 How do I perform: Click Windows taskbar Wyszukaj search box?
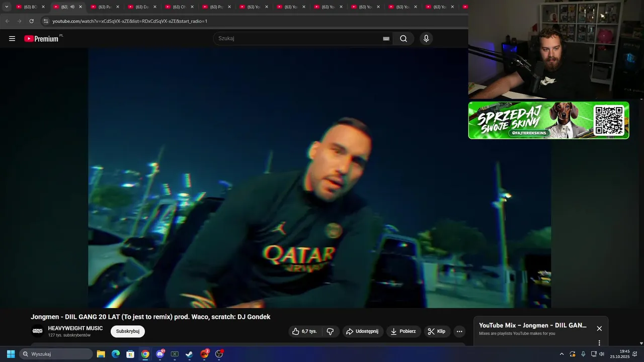(56, 354)
